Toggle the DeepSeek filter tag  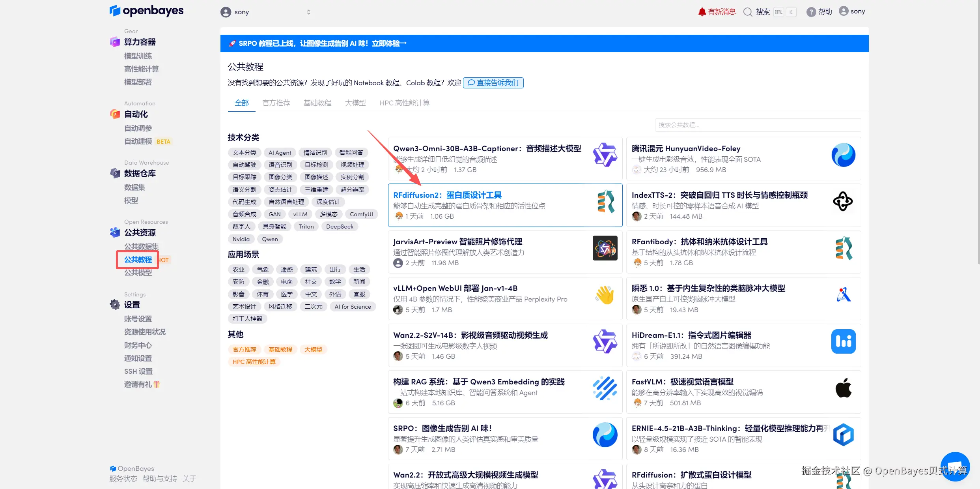click(340, 226)
